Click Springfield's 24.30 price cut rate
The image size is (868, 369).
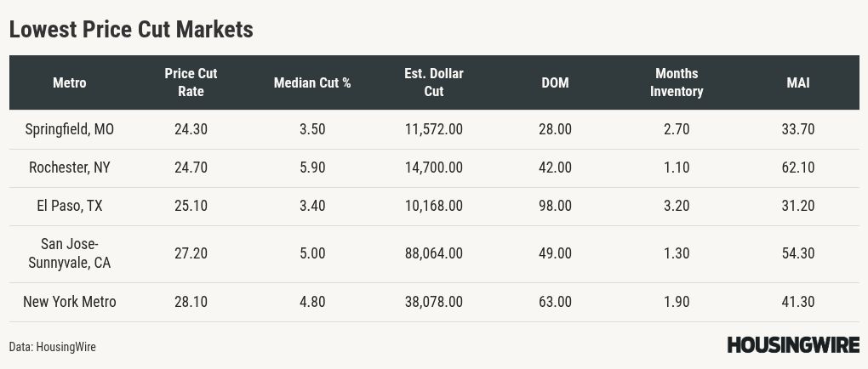(191, 129)
